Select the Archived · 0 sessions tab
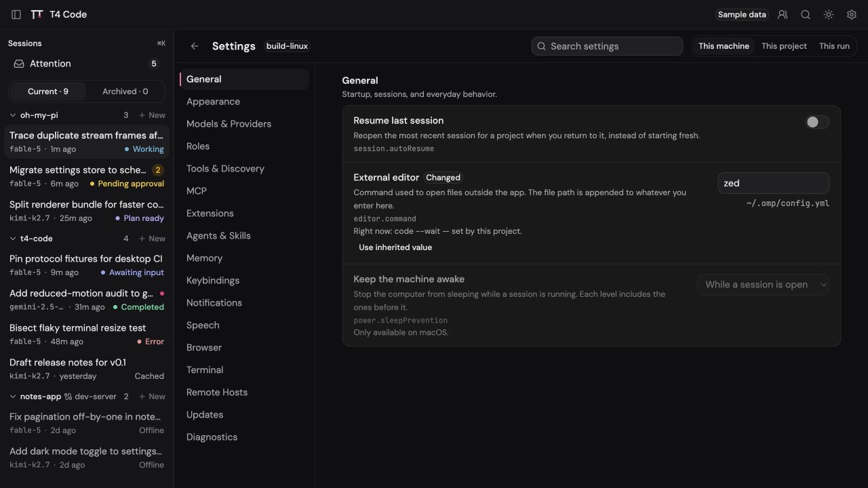The width and height of the screenshot is (868, 488). point(125,91)
